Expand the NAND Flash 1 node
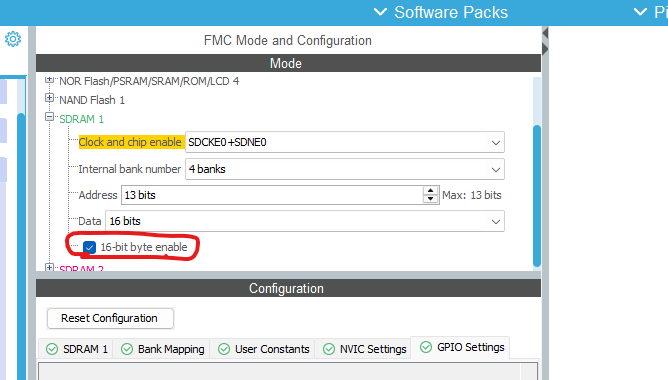The height and width of the screenshot is (380, 668). (49, 98)
